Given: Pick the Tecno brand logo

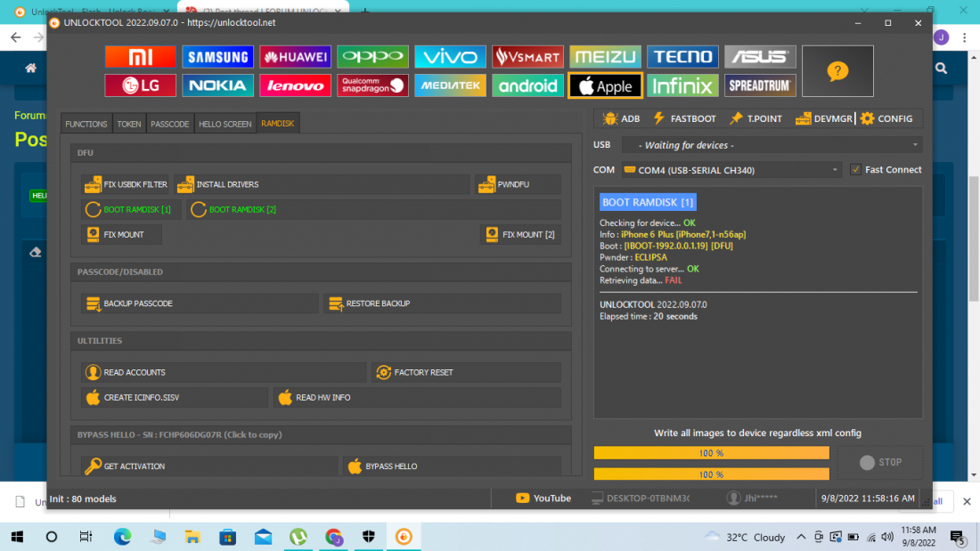Looking at the screenshot, I should tap(682, 57).
